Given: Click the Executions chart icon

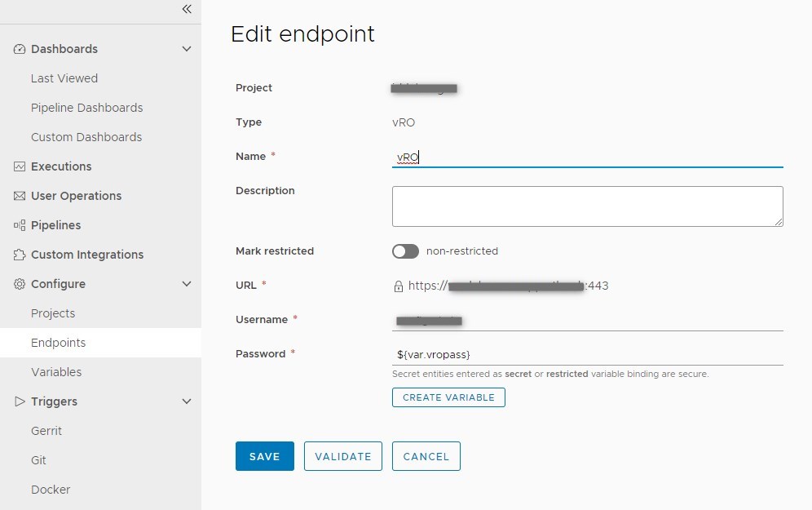Looking at the screenshot, I should pyautogui.click(x=20, y=166).
